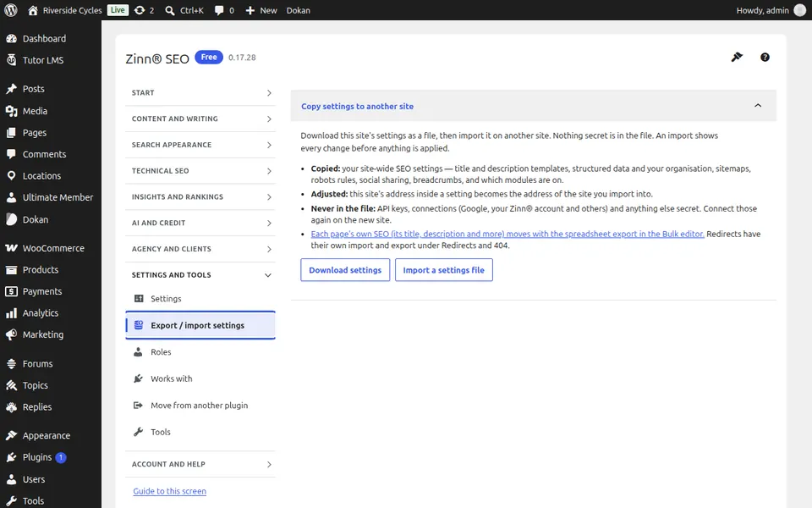The width and height of the screenshot is (812, 508).
Task: Expand the Account and Help section
Action: tap(200, 464)
